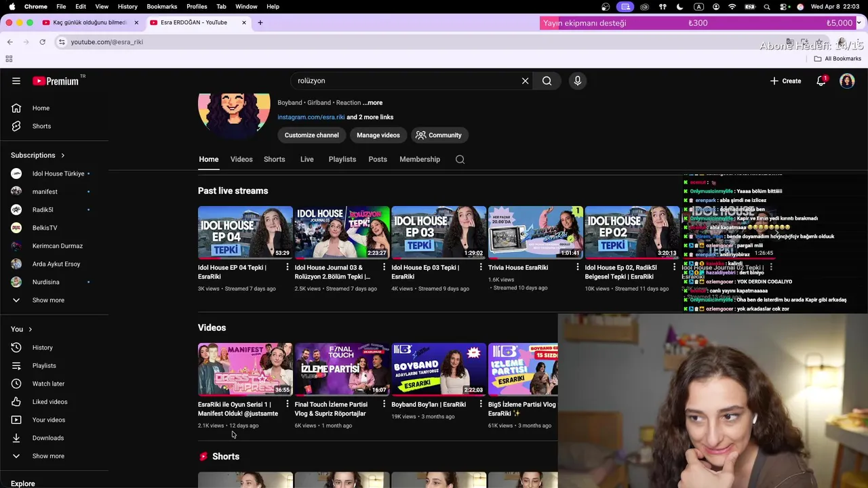Screen dimensions: 868x488
Task: Start voice search with microphone
Action: [x=578, y=81]
